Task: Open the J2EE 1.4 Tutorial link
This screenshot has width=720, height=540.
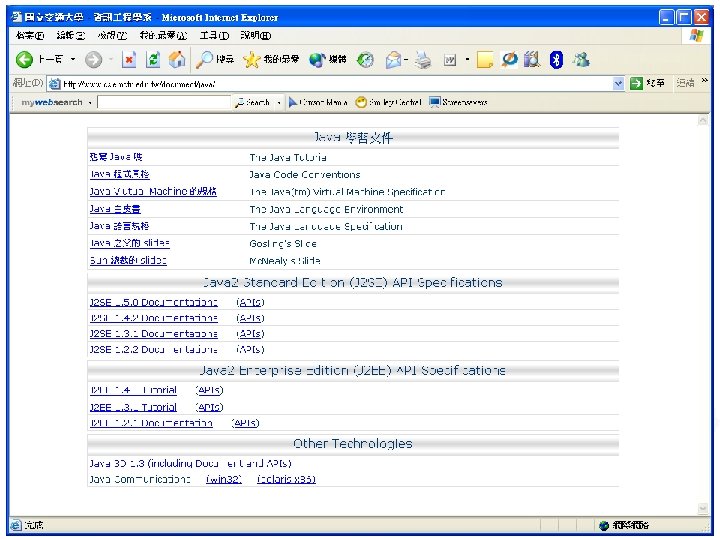Action: (x=133, y=390)
